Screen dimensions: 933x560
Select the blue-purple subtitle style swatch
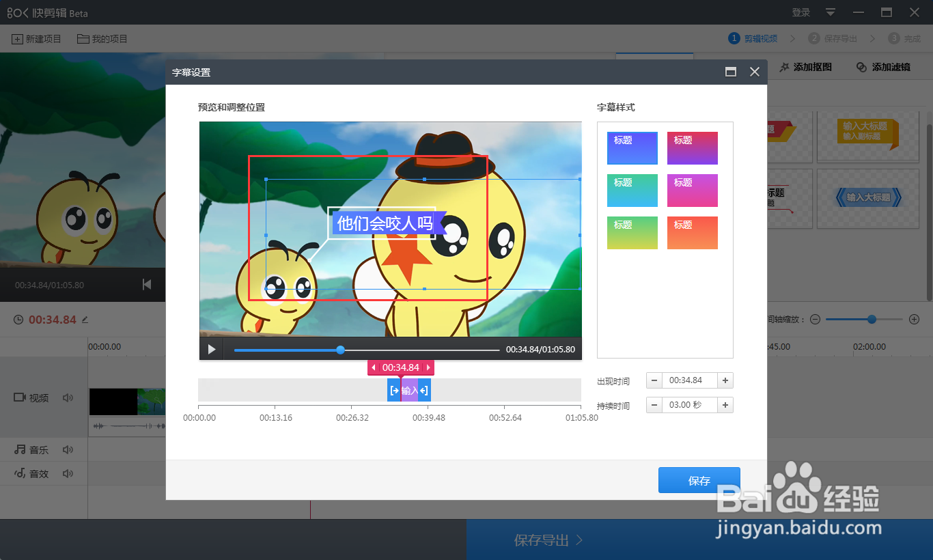pyautogui.click(x=632, y=148)
